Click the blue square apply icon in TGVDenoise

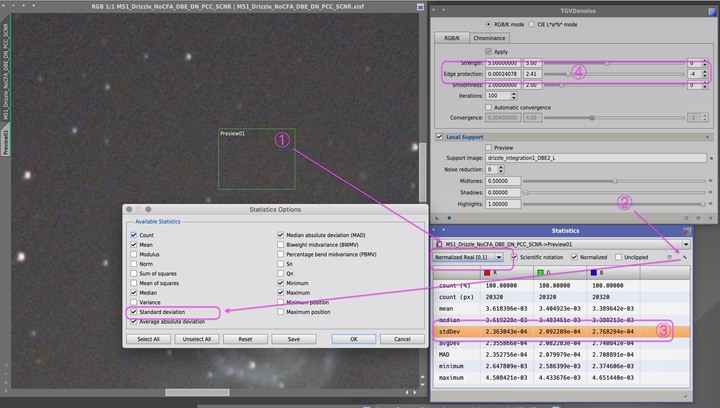point(449,218)
